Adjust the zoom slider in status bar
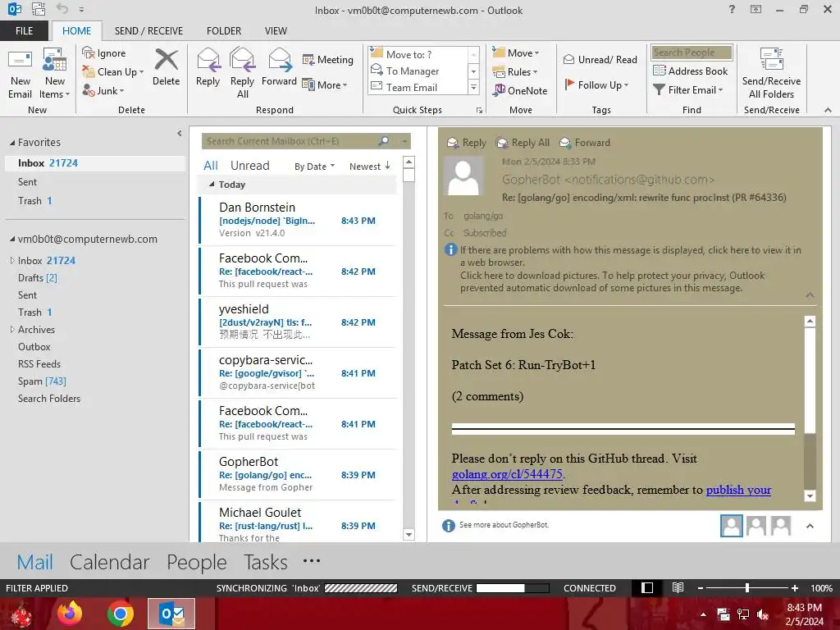 click(746, 587)
